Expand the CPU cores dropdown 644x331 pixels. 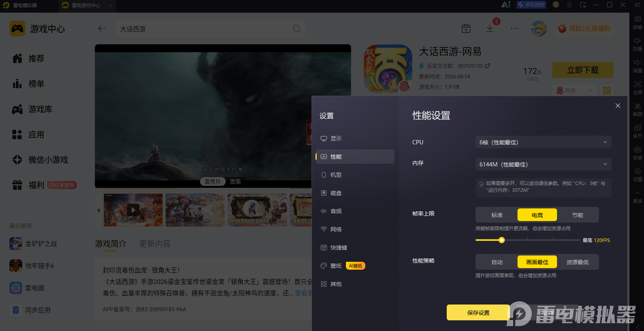click(543, 142)
